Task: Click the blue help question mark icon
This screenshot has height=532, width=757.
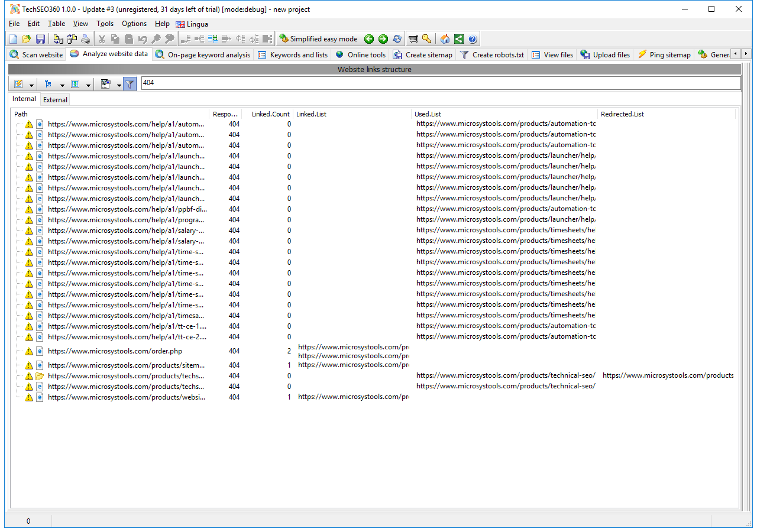Action: tap(473, 39)
